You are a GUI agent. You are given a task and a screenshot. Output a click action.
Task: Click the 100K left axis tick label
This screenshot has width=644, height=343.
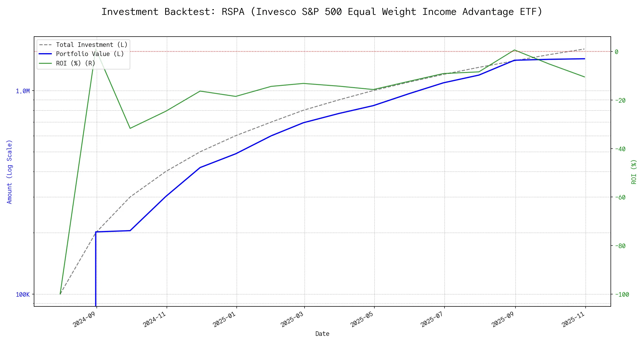(x=23, y=294)
